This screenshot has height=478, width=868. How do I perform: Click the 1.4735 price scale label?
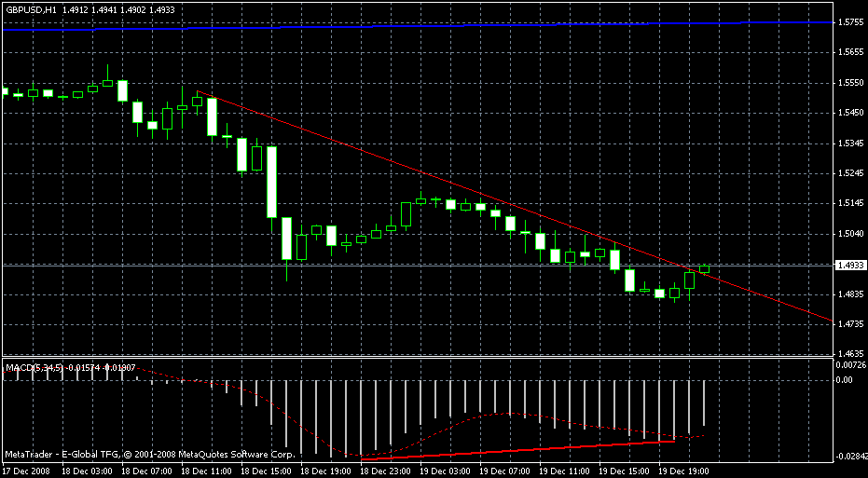pos(852,323)
